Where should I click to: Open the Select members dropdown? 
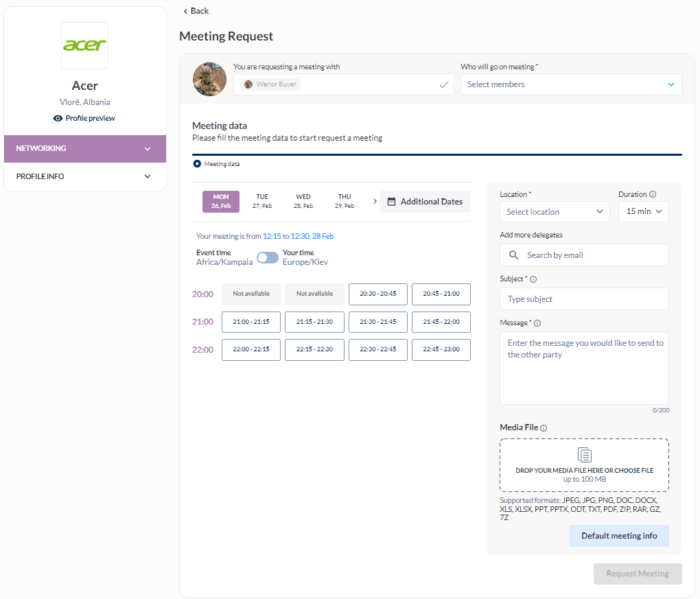coord(570,84)
